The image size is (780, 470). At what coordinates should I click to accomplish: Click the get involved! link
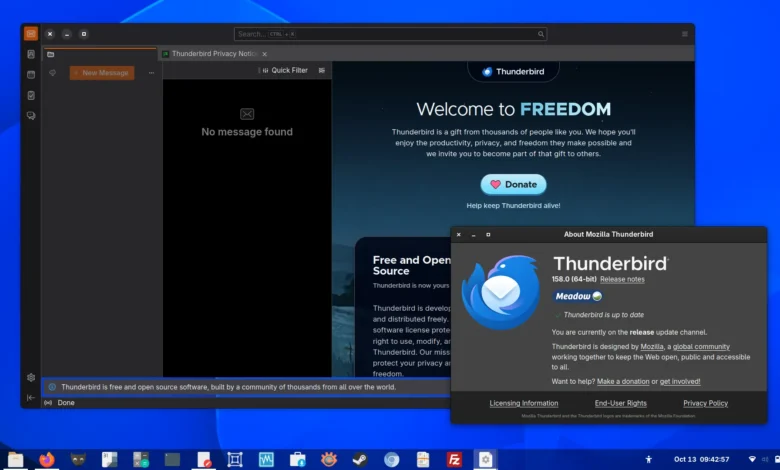pyautogui.click(x=680, y=381)
